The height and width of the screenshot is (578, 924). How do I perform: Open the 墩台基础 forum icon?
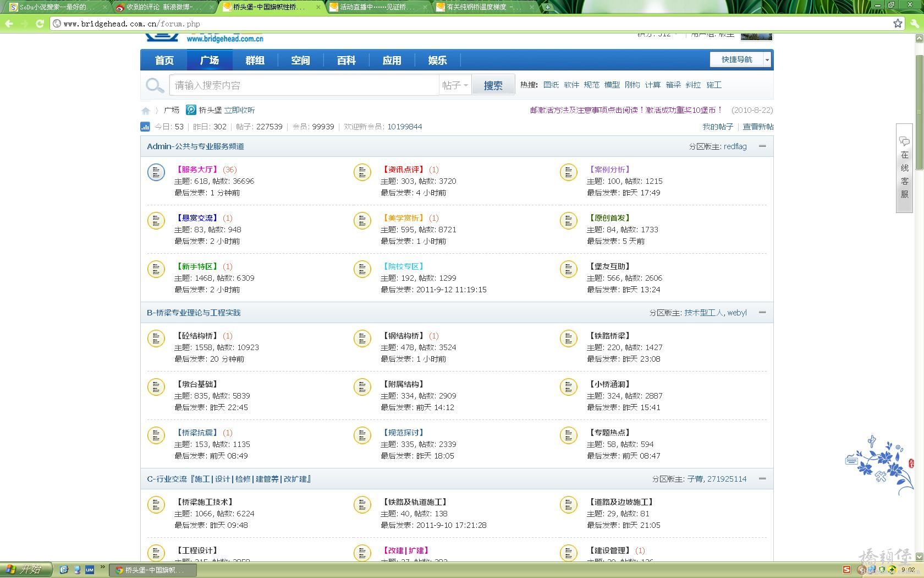(x=156, y=387)
